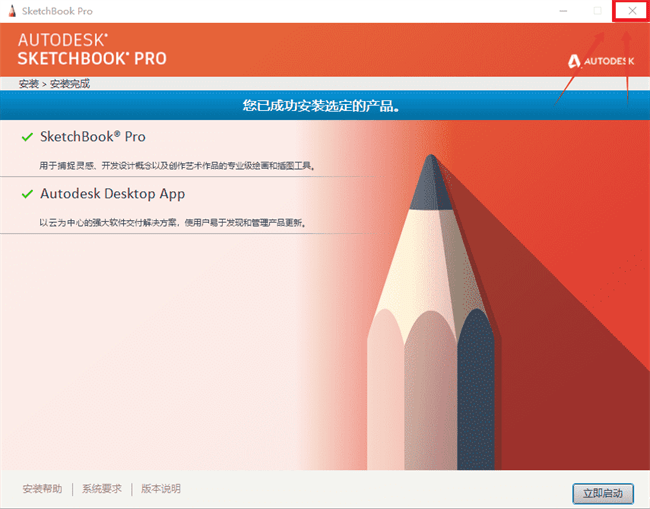The width and height of the screenshot is (650, 509).
Task: Click the green checkmark beside Autodesk Desktop App
Action: (27, 194)
